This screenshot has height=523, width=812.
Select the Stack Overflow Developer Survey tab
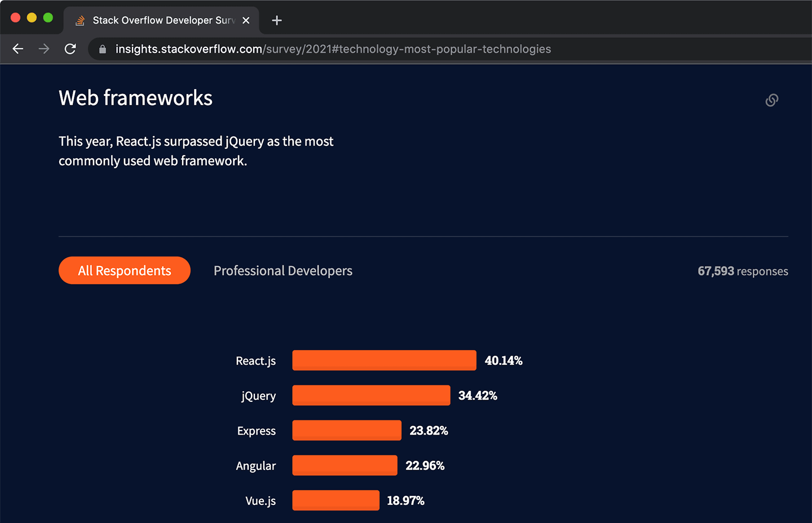pyautogui.click(x=161, y=20)
